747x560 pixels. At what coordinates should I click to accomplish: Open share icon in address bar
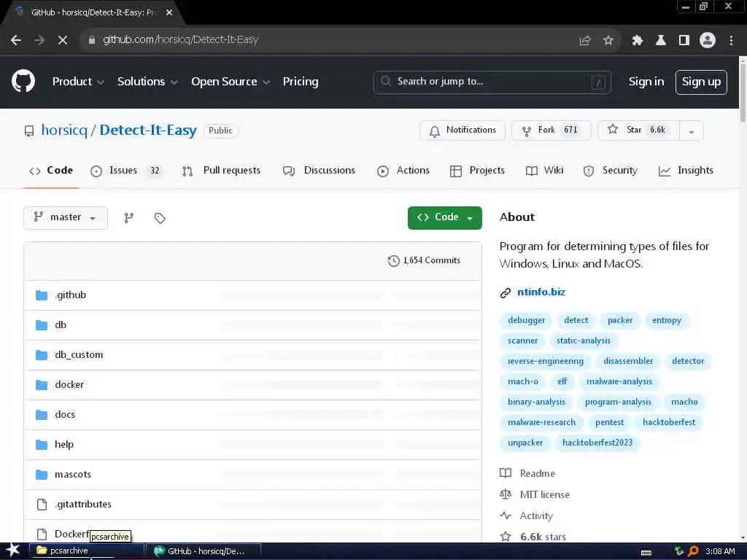pyautogui.click(x=584, y=41)
